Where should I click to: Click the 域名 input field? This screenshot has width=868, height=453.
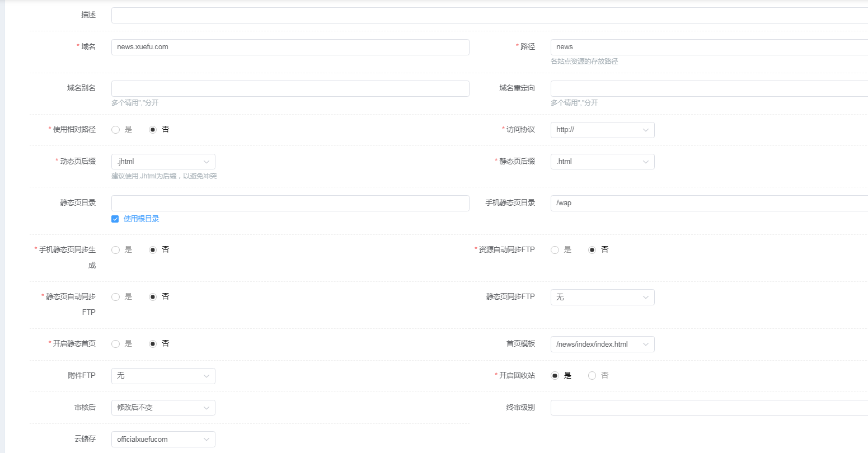tap(290, 47)
